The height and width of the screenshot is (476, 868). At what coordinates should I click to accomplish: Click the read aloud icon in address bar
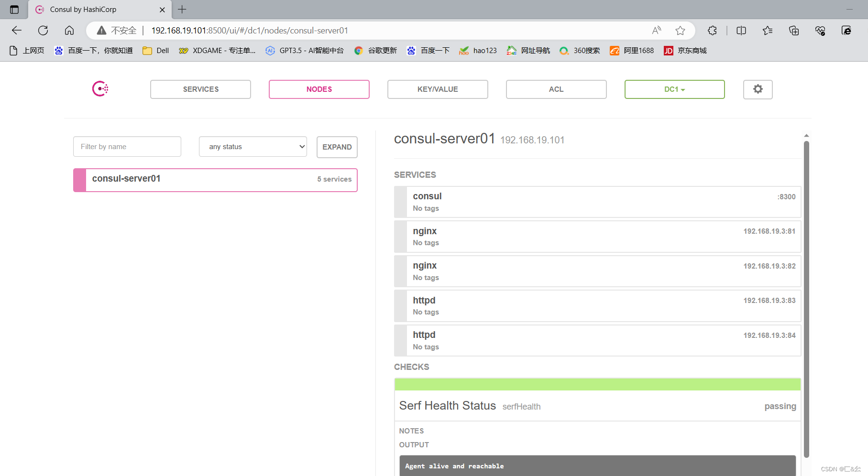656,30
